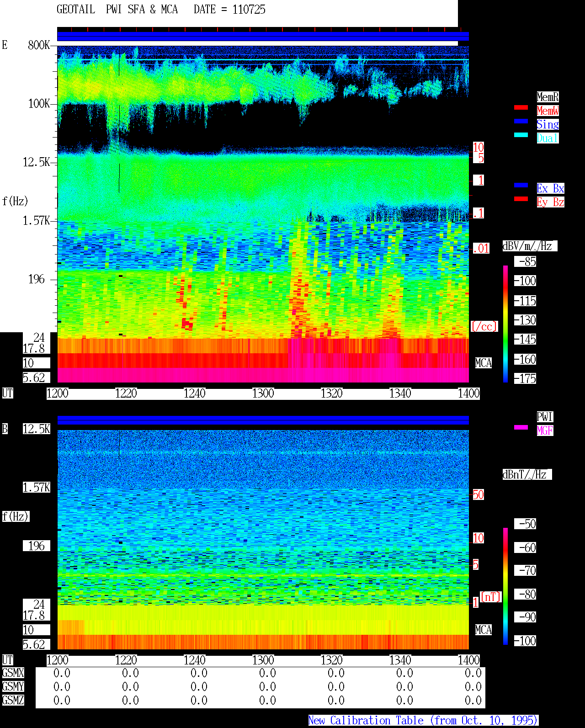Click the -50 color scale value

(525, 524)
